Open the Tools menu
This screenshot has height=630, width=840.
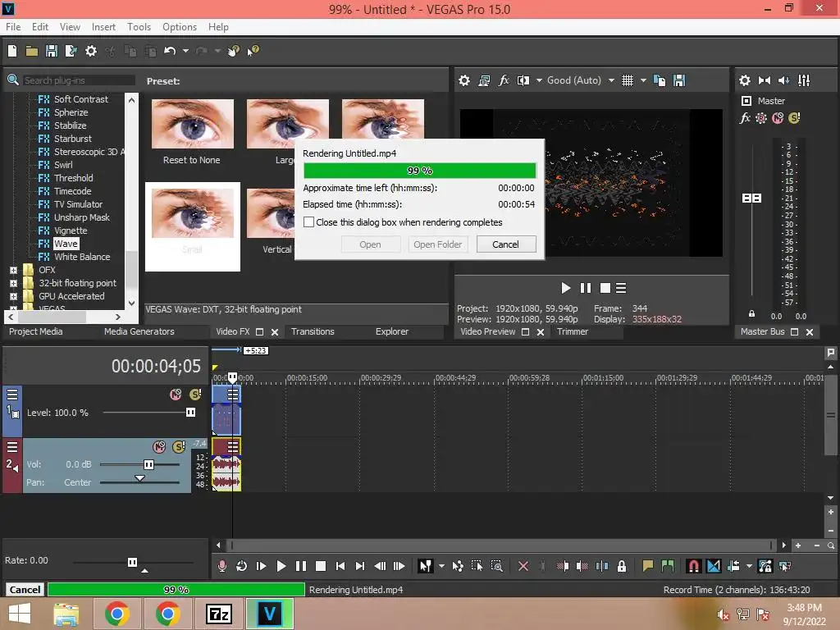[x=139, y=27]
